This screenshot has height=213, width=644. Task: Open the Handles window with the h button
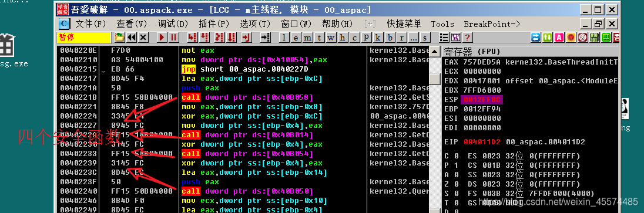click(x=343, y=38)
